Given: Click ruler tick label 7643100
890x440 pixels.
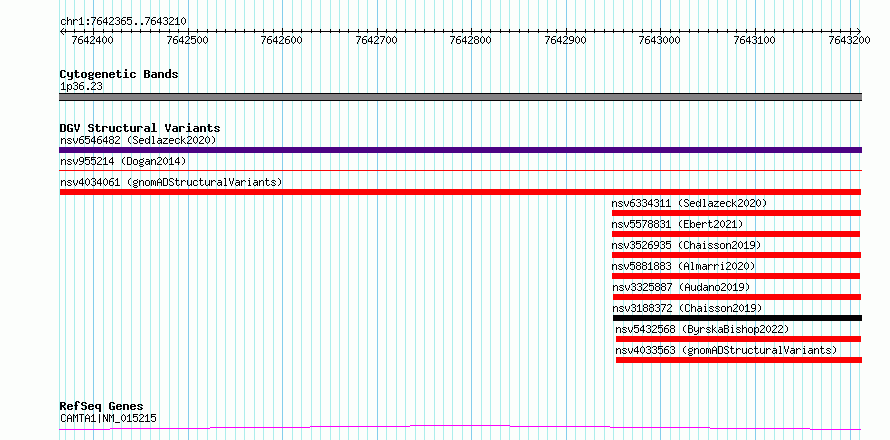Looking at the screenshot, I should [754, 40].
